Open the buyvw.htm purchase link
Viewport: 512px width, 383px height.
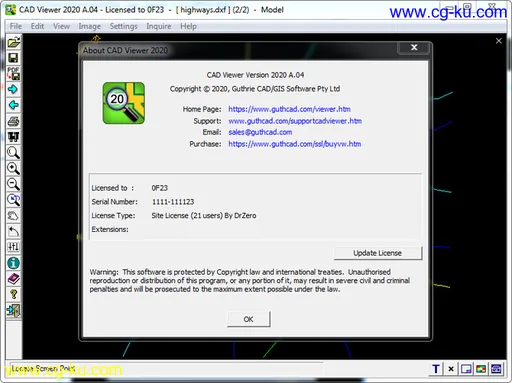295,144
